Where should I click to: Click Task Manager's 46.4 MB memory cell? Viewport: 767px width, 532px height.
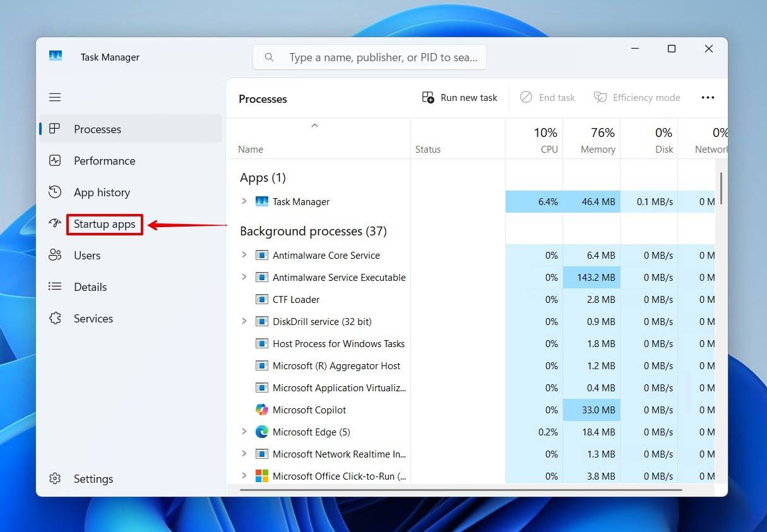pyautogui.click(x=592, y=201)
